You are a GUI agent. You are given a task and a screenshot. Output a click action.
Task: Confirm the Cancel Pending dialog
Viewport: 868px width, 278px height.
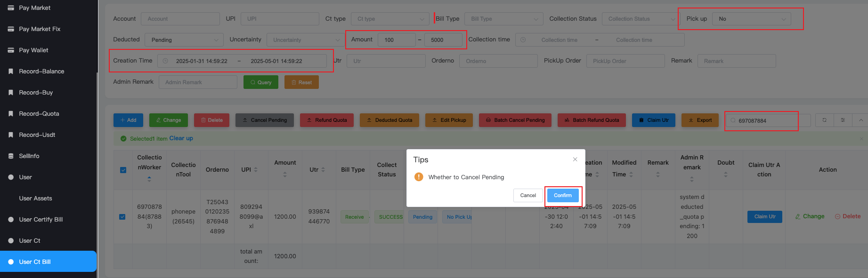pyautogui.click(x=562, y=195)
